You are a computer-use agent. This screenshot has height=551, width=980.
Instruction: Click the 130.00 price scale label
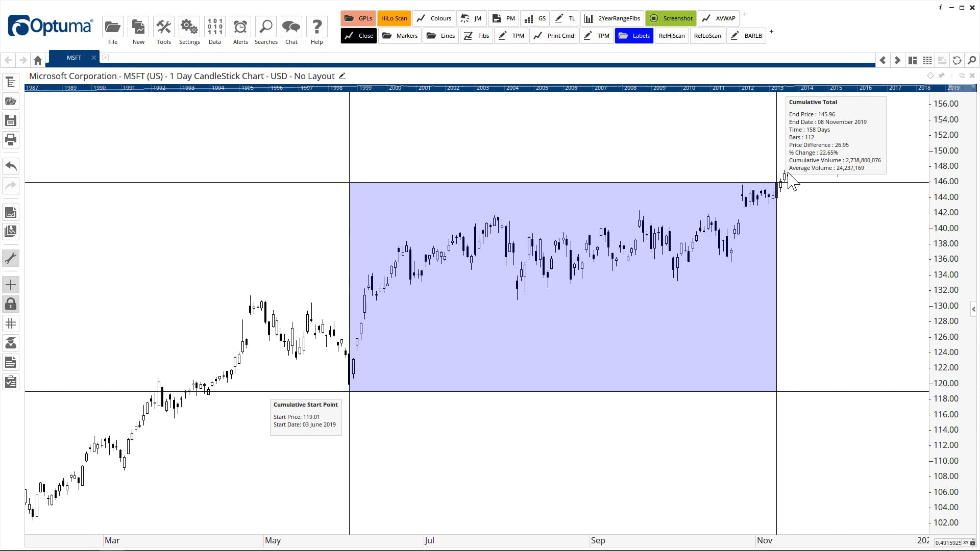tap(946, 306)
